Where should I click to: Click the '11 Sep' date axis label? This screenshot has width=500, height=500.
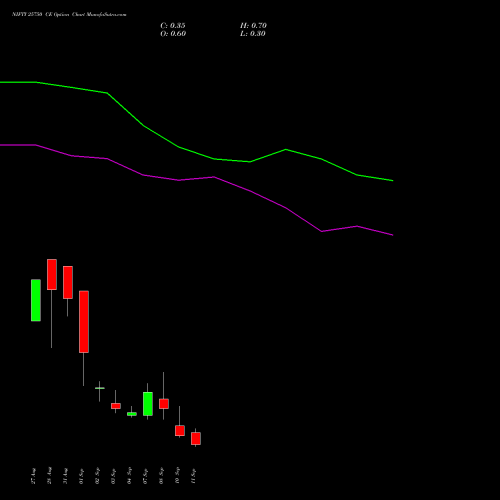pos(193,476)
